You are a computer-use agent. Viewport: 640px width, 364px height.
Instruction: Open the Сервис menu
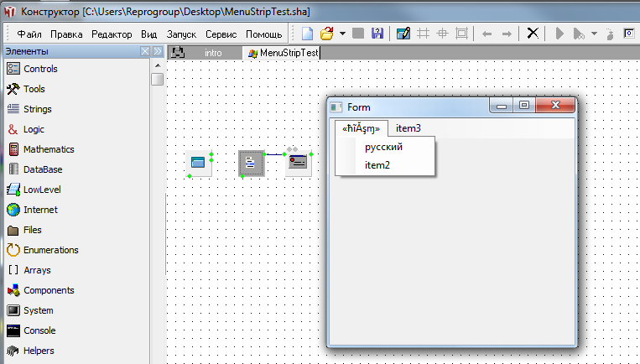[x=221, y=34]
